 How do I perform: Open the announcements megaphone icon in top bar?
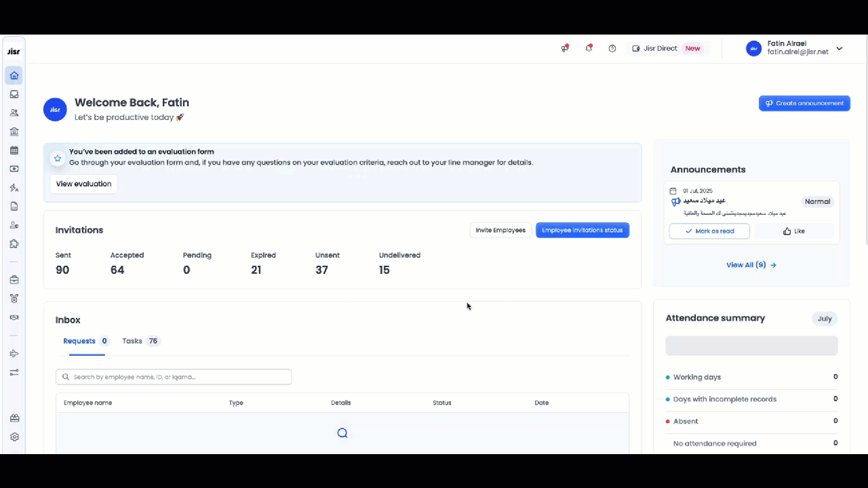564,48
